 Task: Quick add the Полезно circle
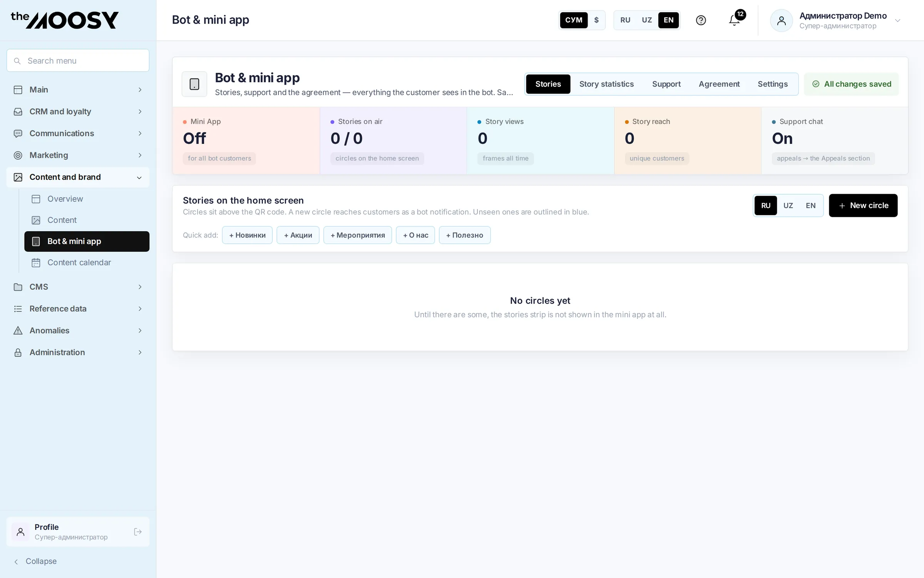point(465,235)
